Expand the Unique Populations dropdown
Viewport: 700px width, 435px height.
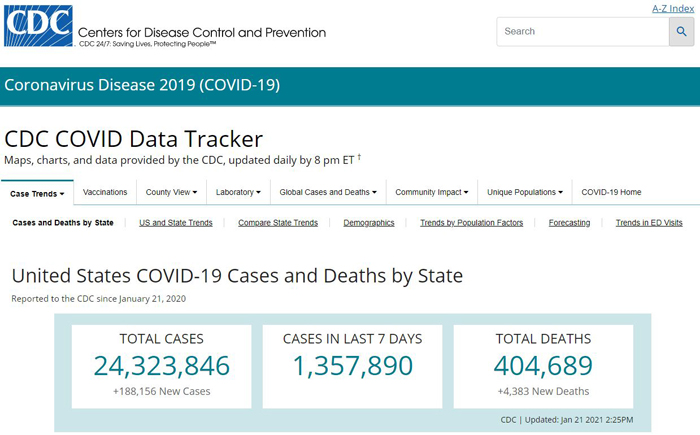525,192
